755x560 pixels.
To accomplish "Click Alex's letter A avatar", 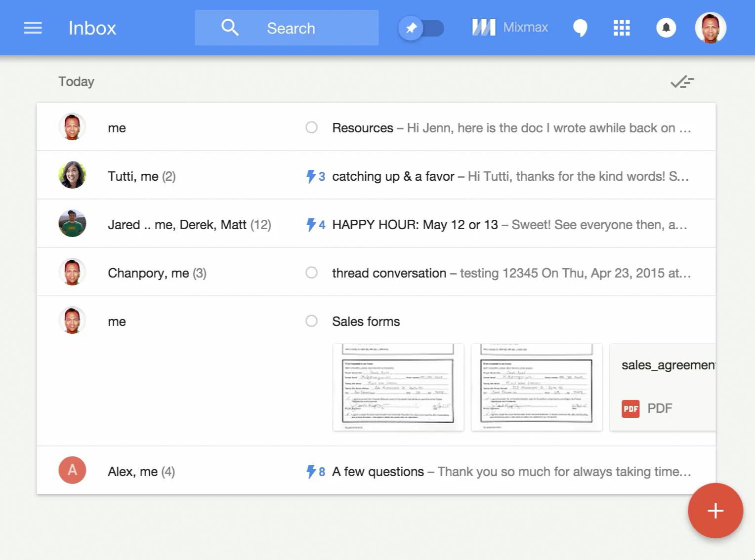I will coord(72,470).
